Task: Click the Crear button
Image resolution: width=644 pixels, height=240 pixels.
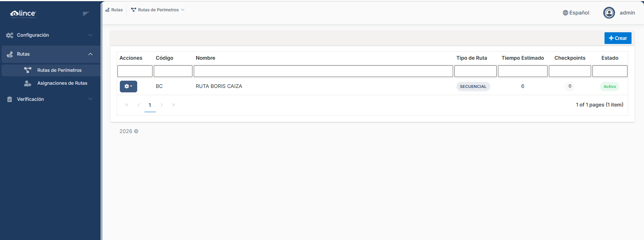Action: tap(618, 38)
